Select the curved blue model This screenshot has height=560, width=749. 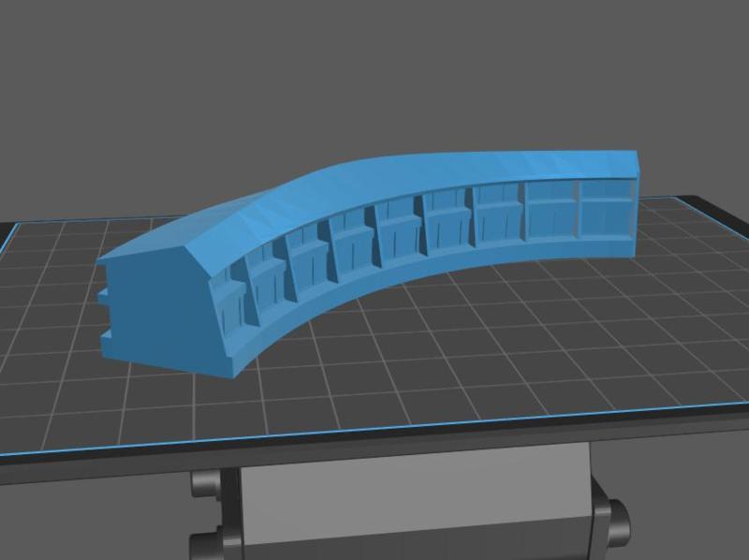[374, 234]
